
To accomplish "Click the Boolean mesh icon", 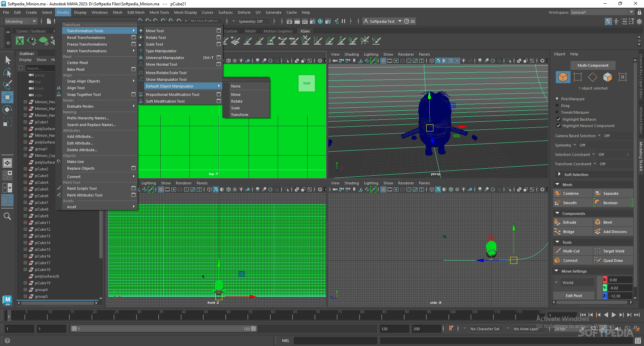I will pyautogui.click(x=598, y=203).
